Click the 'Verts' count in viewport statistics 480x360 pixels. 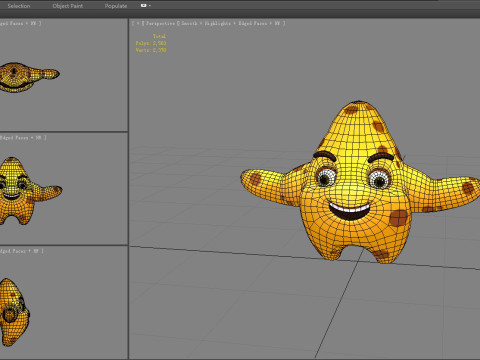tap(151, 50)
